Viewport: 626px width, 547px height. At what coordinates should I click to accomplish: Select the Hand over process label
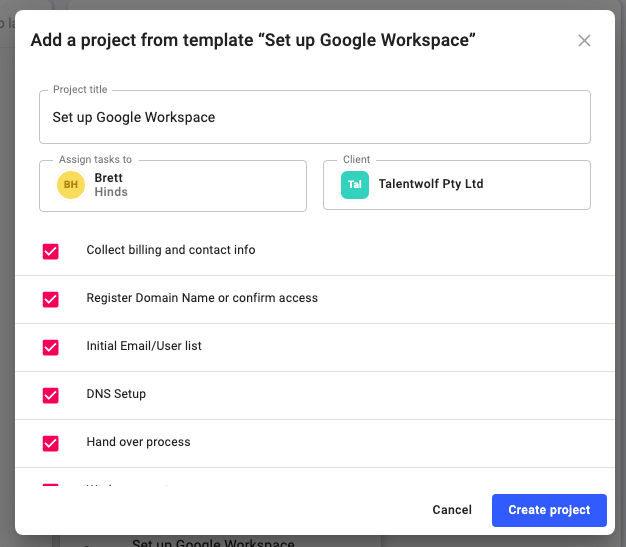138,442
